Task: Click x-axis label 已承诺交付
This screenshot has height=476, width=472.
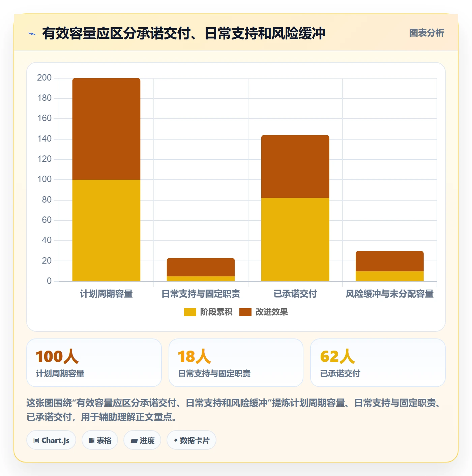Action: (295, 294)
